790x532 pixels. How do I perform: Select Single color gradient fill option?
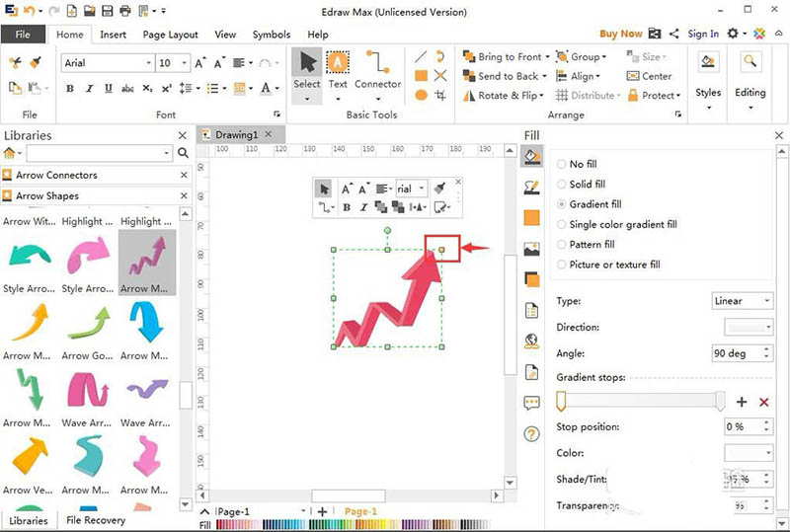point(616,224)
